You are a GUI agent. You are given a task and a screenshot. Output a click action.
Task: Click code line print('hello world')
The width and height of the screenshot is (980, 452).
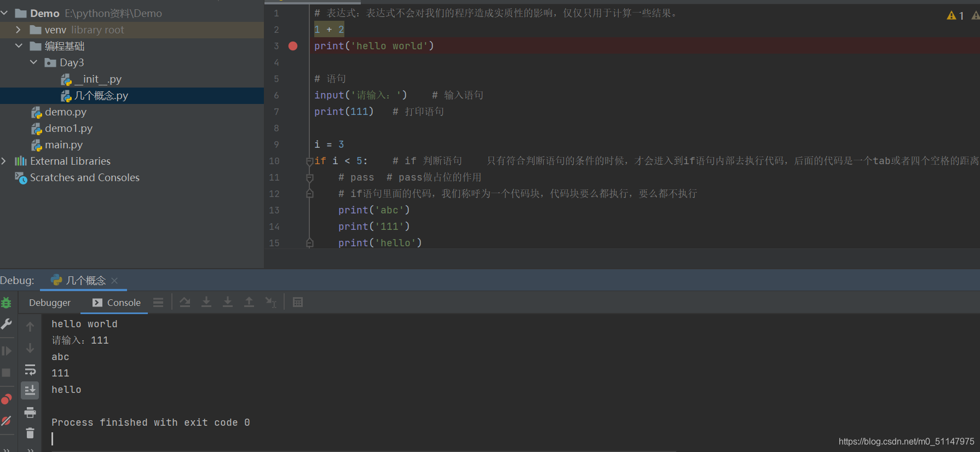374,46
